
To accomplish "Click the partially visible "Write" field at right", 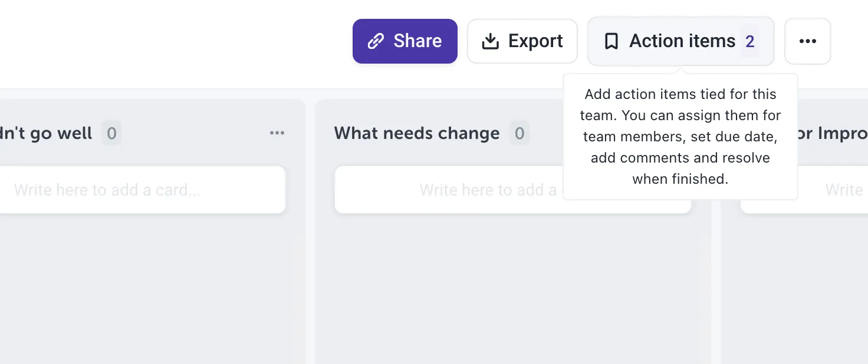I will 843,190.
